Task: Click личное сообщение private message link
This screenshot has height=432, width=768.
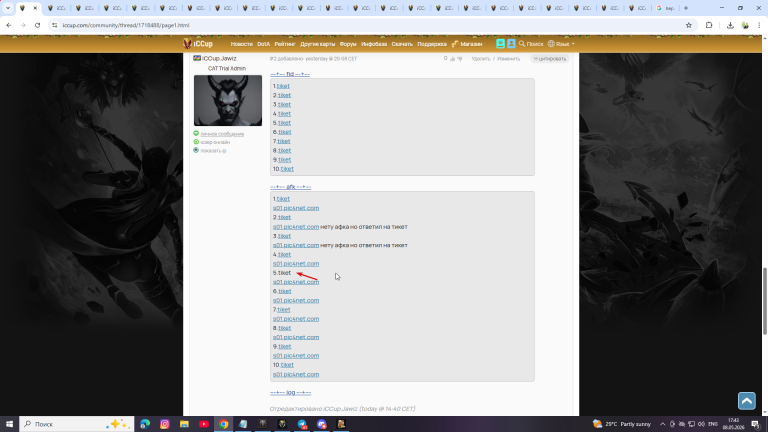Action: coord(222,134)
